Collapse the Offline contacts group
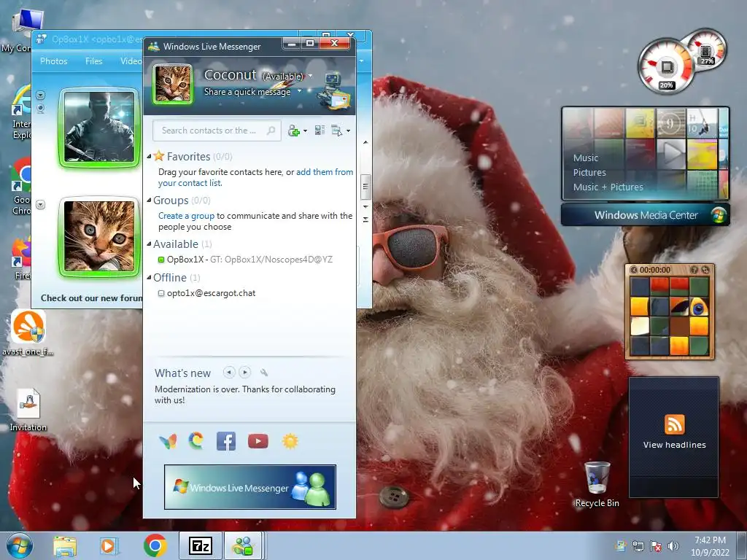 [149, 277]
